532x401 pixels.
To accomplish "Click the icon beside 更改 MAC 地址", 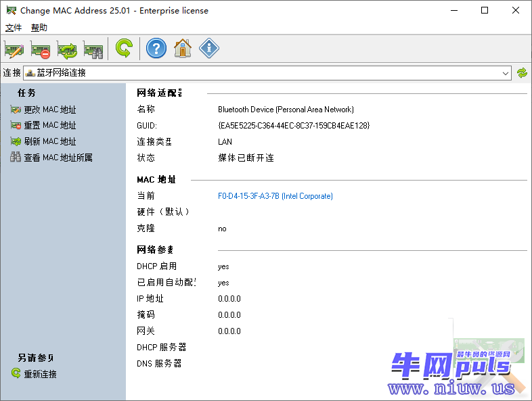I will tap(16, 110).
